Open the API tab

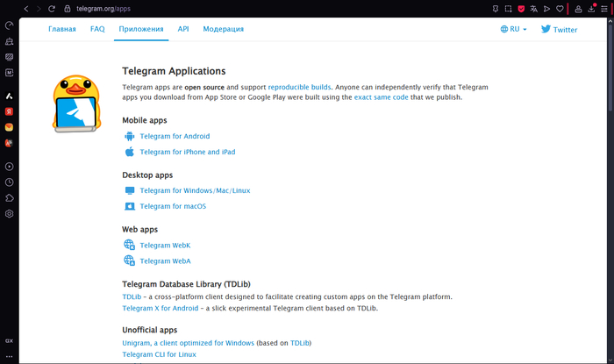click(x=183, y=29)
